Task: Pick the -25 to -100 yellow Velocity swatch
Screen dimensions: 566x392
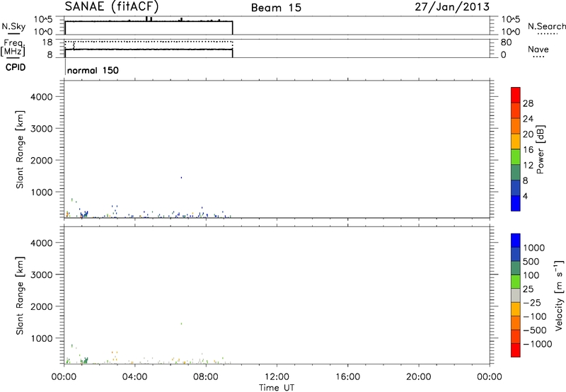Action: click(516, 309)
